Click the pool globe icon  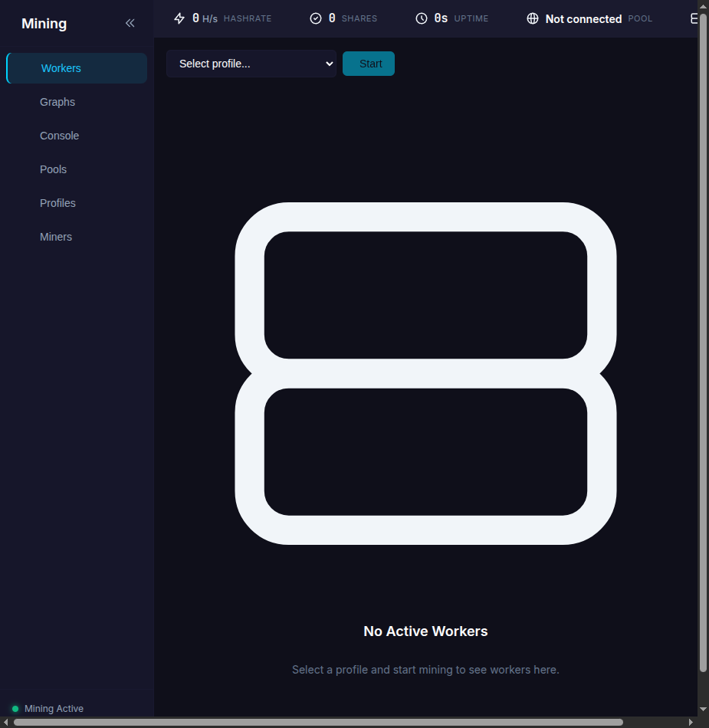pyautogui.click(x=533, y=18)
